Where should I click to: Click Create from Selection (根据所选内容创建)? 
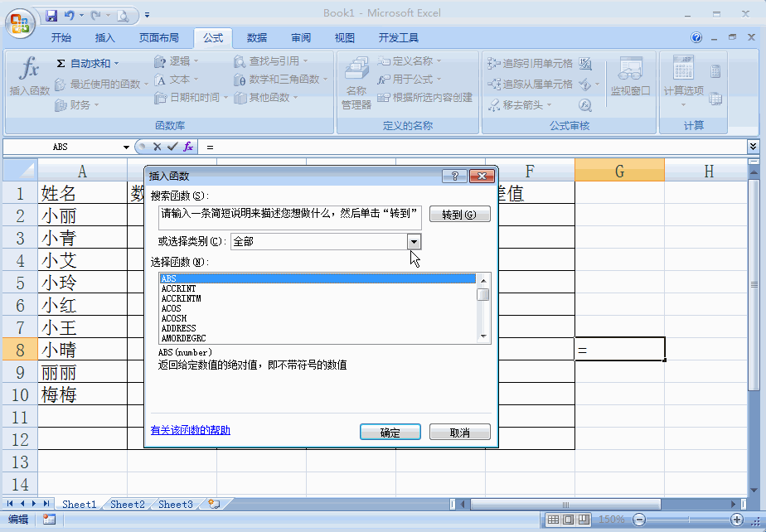426,98
